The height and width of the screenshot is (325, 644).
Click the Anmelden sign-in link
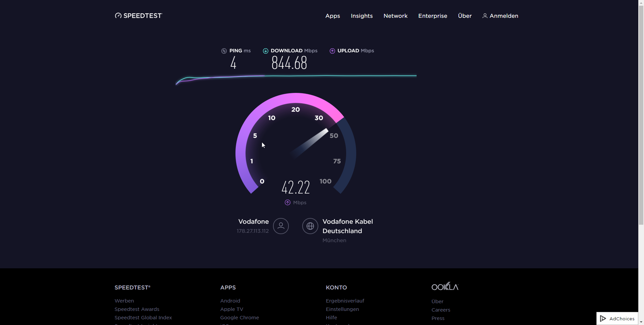(x=500, y=16)
